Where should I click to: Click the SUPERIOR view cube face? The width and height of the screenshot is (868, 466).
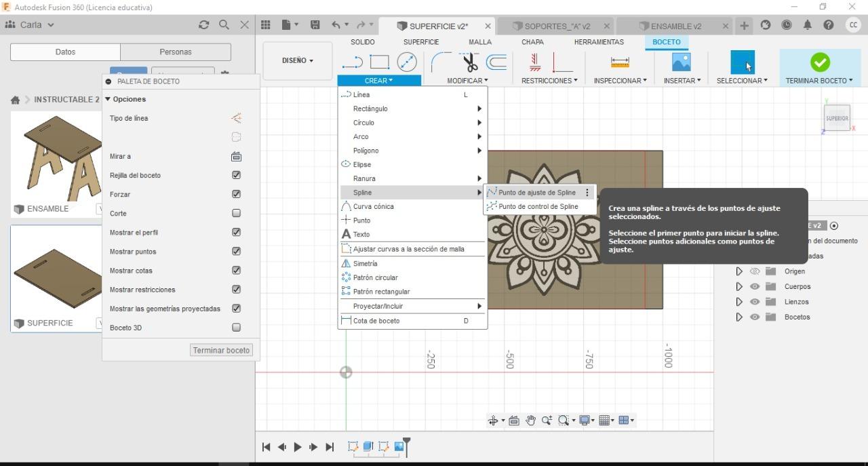pos(837,118)
